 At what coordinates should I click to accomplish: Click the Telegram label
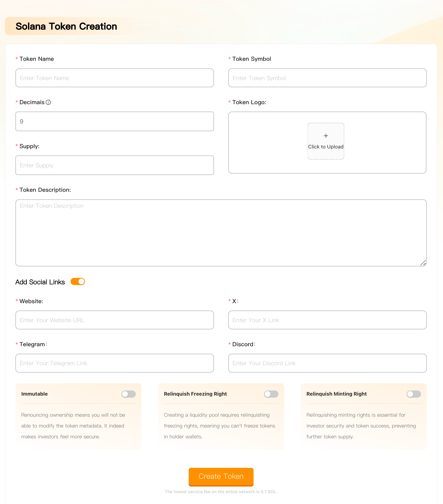33,344
